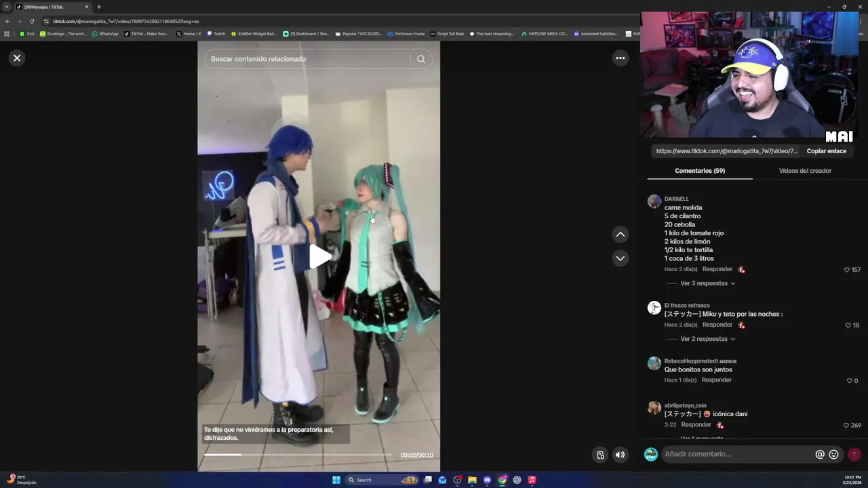This screenshot has width=868, height=488.
Task: Like the comment with 18 likes
Action: [848, 325]
